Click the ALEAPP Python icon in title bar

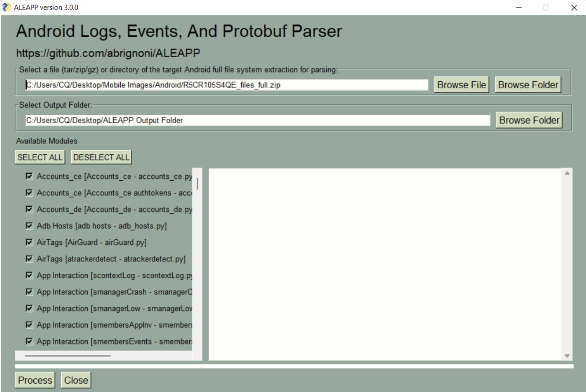tap(7, 7)
